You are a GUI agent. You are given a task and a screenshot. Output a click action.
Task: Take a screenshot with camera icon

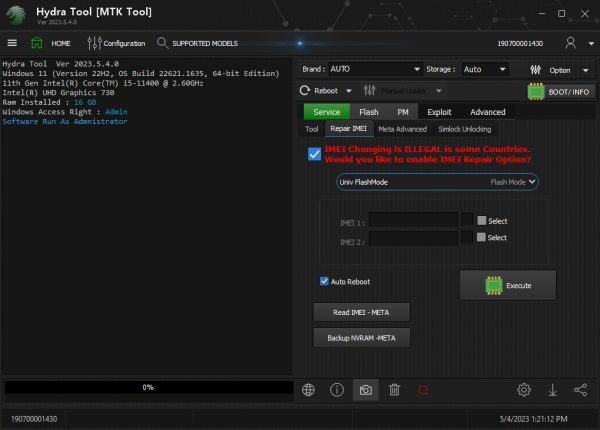coord(365,390)
